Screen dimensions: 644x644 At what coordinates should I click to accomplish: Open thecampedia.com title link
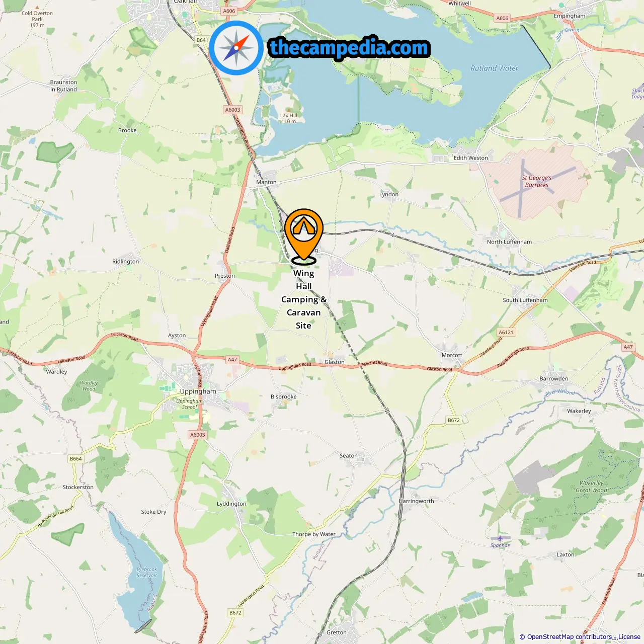[x=349, y=48]
